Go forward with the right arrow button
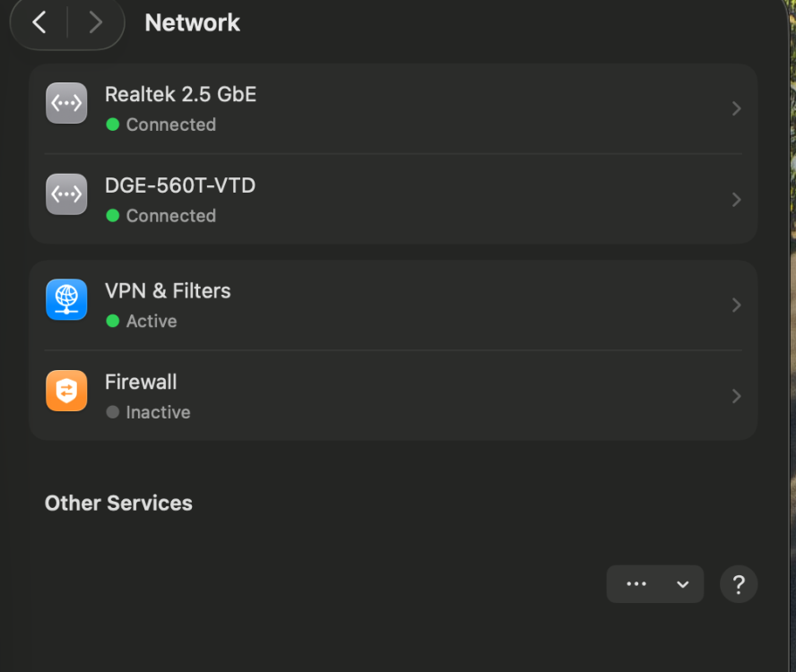The height and width of the screenshot is (672, 796). click(95, 22)
